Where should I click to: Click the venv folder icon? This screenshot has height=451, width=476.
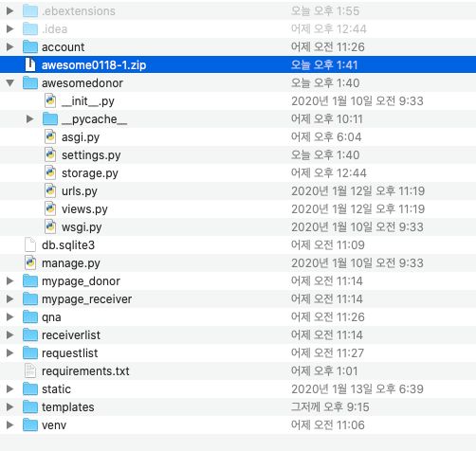point(30,425)
